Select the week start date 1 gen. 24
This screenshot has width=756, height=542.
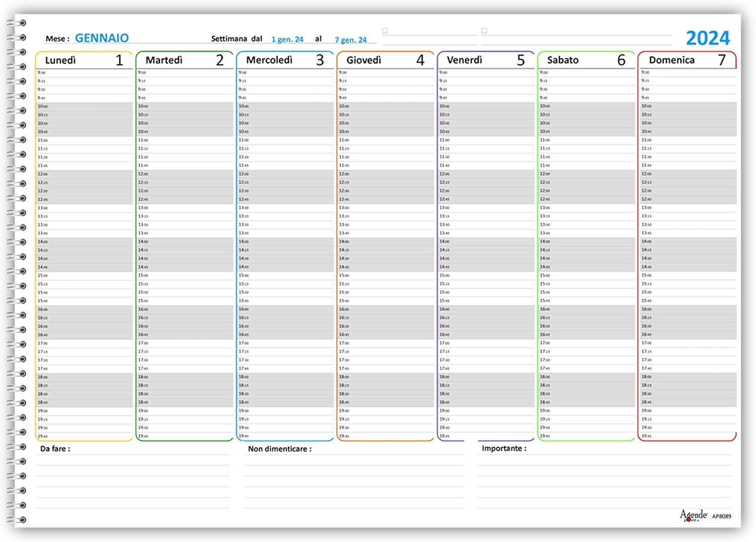287,39
